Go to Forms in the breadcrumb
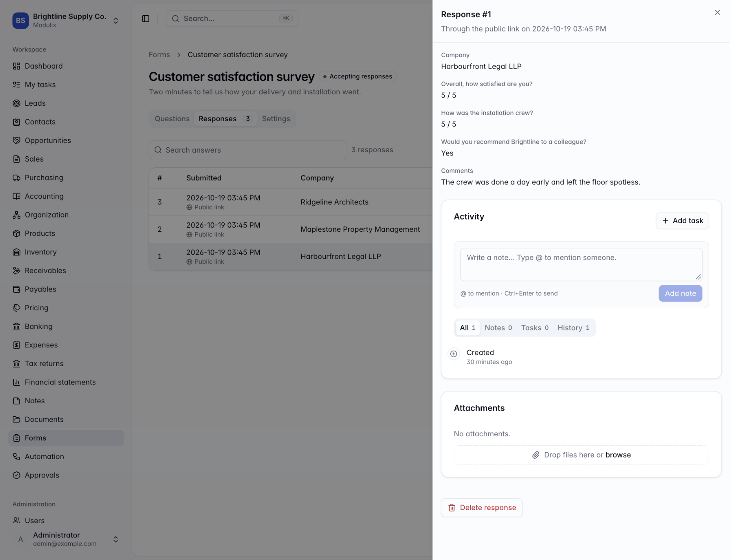The width and height of the screenshot is (730, 560). click(159, 55)
